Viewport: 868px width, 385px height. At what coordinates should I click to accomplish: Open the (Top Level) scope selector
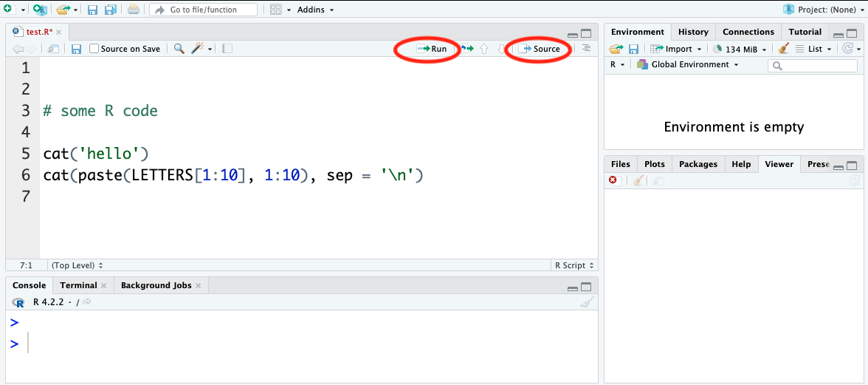pos(77,265)
